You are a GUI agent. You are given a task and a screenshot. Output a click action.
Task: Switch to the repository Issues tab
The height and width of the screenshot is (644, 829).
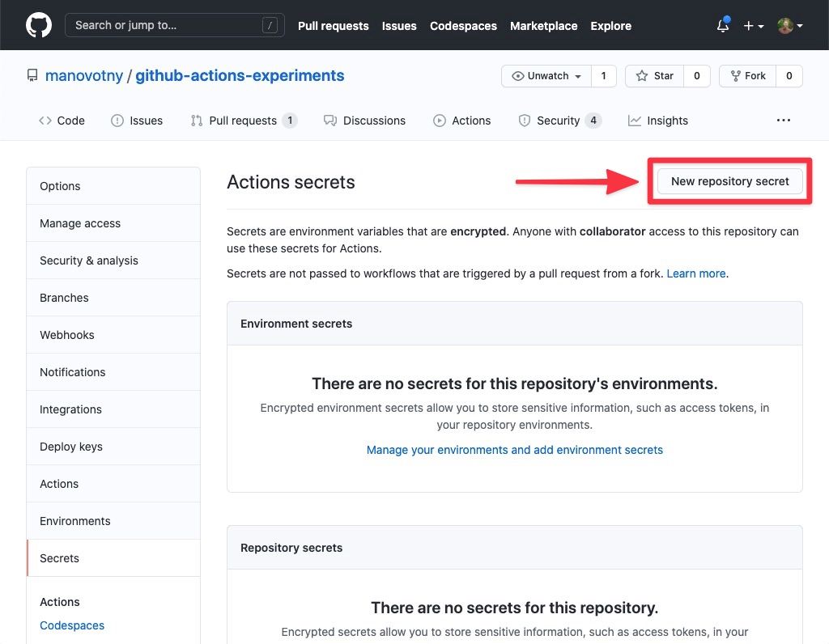click(137, 121)
